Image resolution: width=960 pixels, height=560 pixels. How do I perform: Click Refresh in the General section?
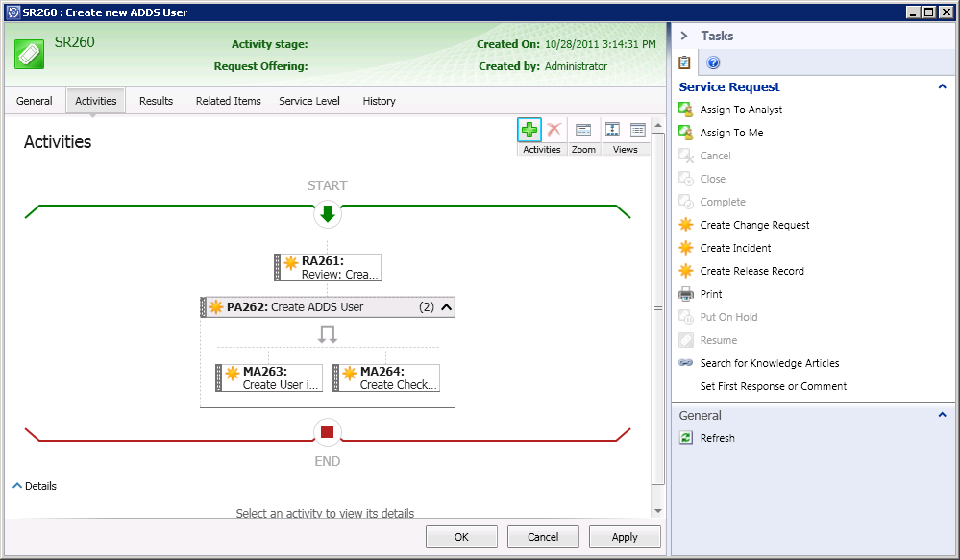tap(717, 438)
